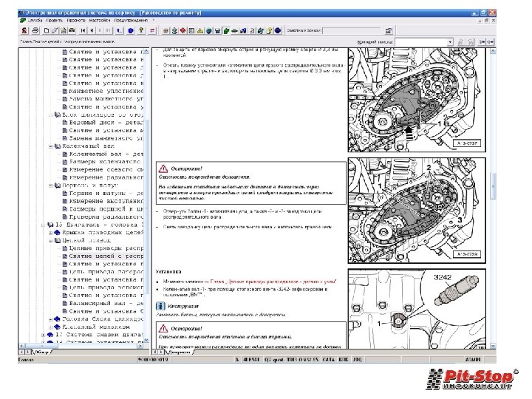Click ADMIN in the status bar
This screenshot has height=399, width=532.
tap(473, 360)
